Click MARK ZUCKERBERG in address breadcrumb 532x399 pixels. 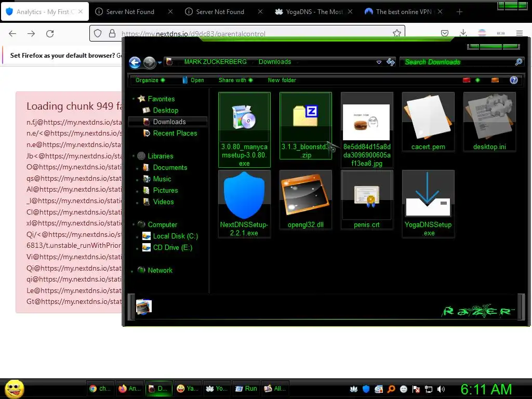click(x=215, y=62)
